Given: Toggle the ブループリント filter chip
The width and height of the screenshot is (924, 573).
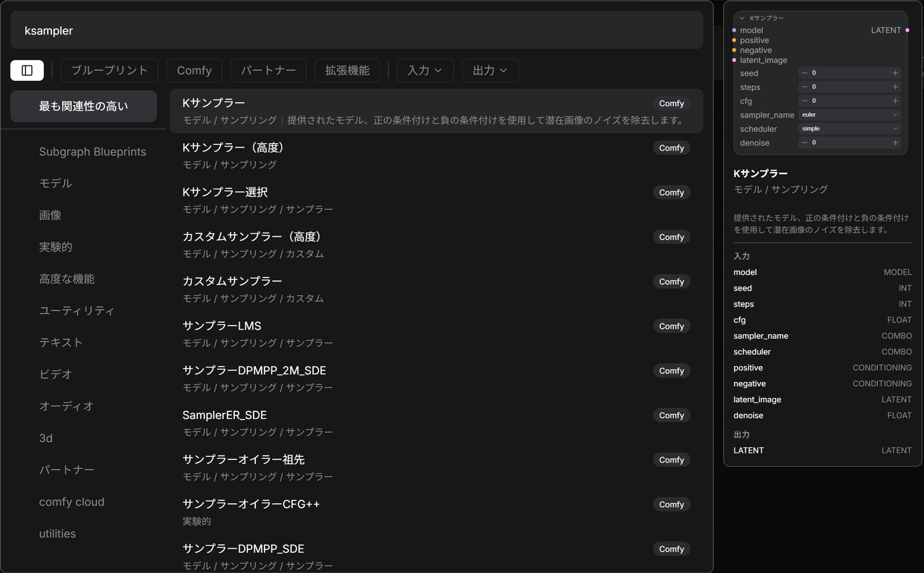Looking at the screenshot, I should [x=109, y=70].
